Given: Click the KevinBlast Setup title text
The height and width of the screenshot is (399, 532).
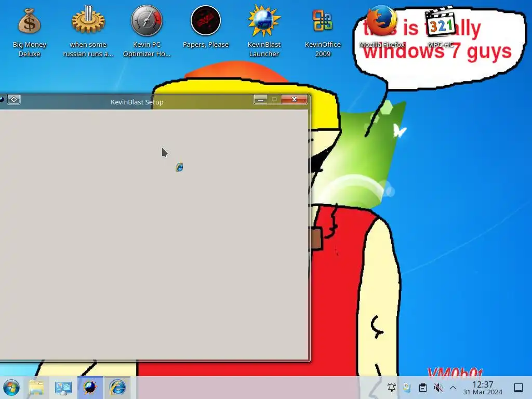Looking at the screenshot, I should click(137, 102).
